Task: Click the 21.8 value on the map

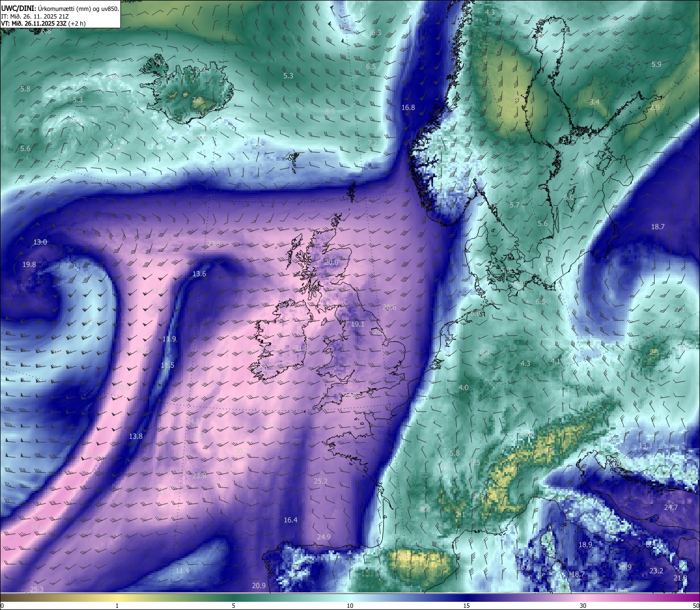Action: (x=680, y=578)
